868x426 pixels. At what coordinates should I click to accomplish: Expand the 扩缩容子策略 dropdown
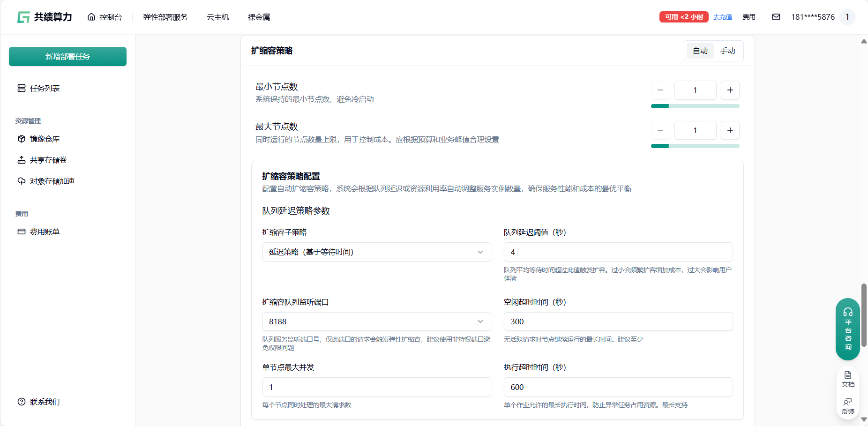[376, 252]
